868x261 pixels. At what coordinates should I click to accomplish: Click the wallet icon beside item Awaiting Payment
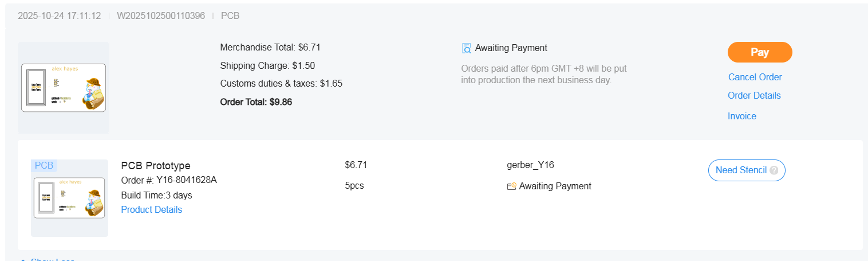(512, 186)
